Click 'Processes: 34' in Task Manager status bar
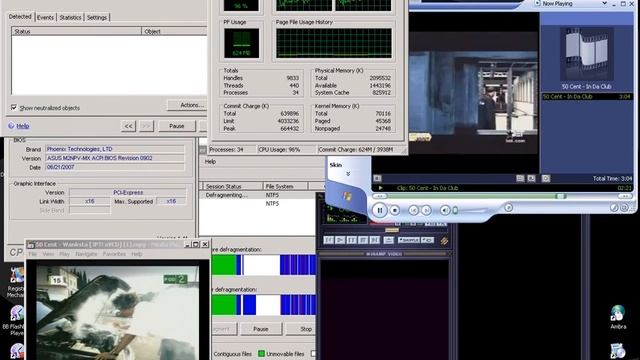The width and height of the screenshot is (640, 360). tap(226, 150)
